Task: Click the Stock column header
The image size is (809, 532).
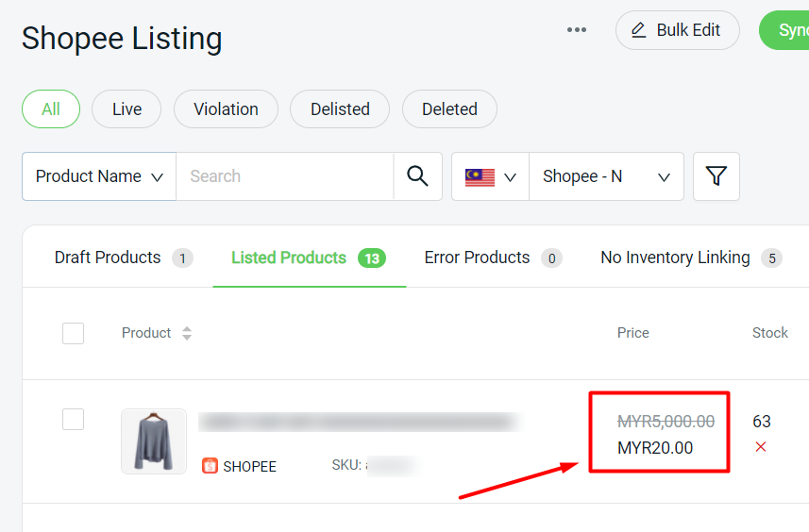Action: coord(769,333)
